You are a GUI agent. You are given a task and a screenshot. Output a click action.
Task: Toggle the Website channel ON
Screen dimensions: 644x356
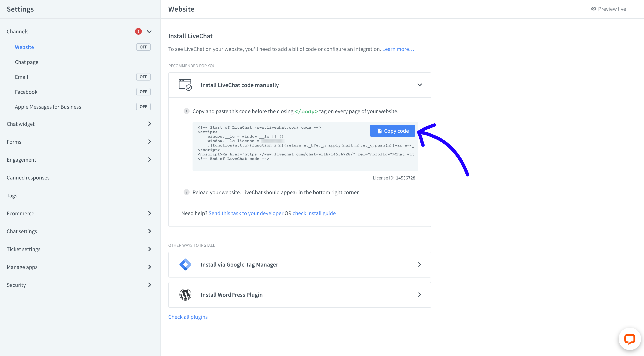coord(143,47)
